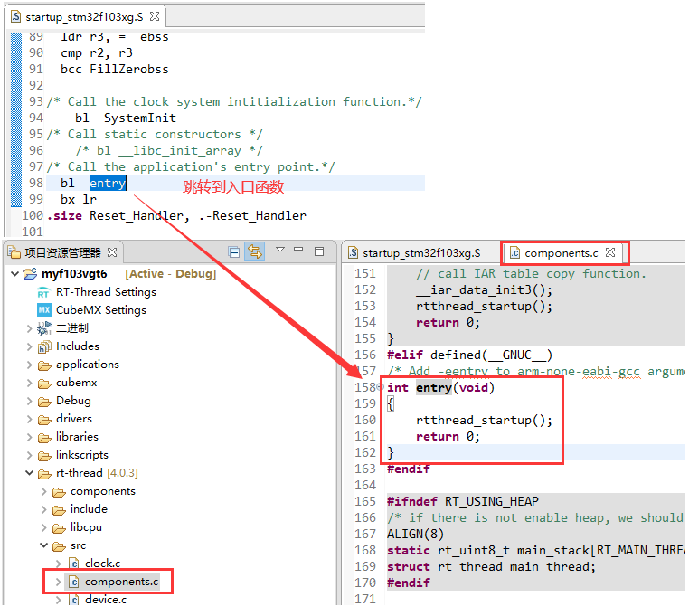Select the libraries folder icon

[44, 438]
